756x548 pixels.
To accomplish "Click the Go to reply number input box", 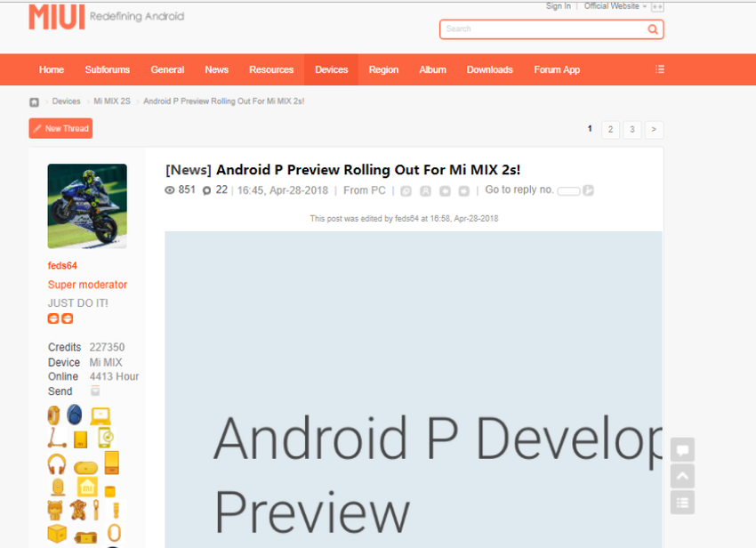I will coord(569,190).
